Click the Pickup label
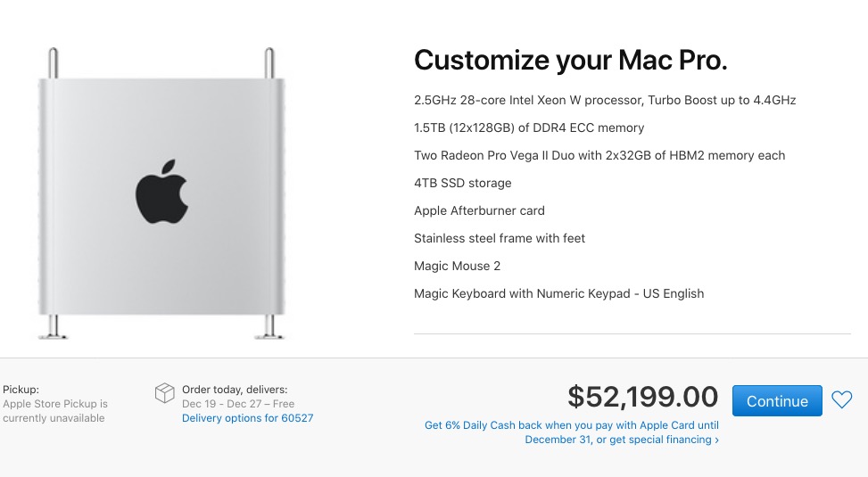Screen dimensions: 868x477 click(21, 390)
